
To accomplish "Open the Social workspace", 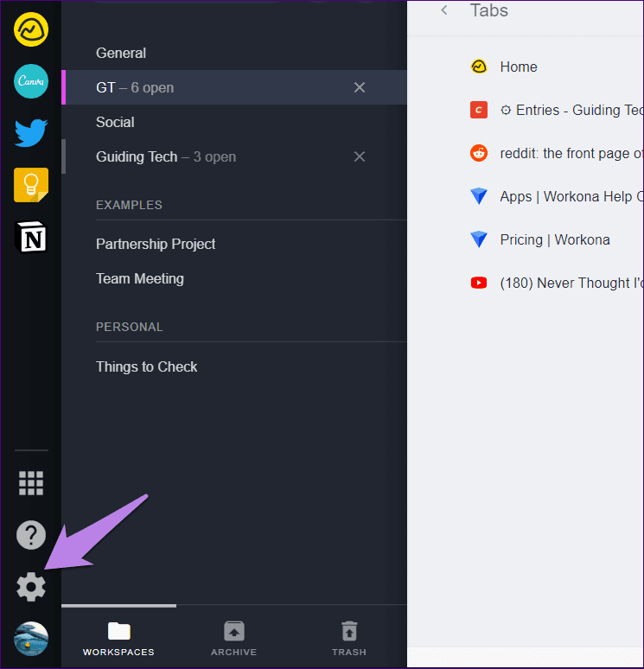I will click(234, 122).
